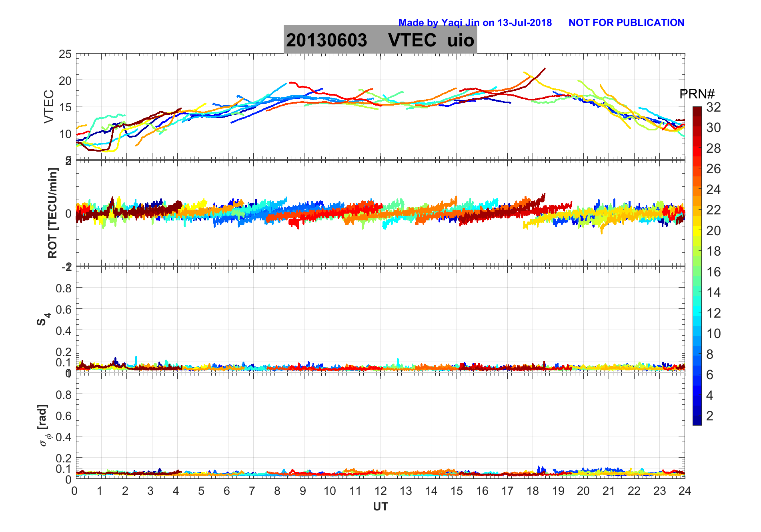Viewport: 761px width, 532px height.
Task: Select x-axis tick label "13"
Action: coord(406,491)
